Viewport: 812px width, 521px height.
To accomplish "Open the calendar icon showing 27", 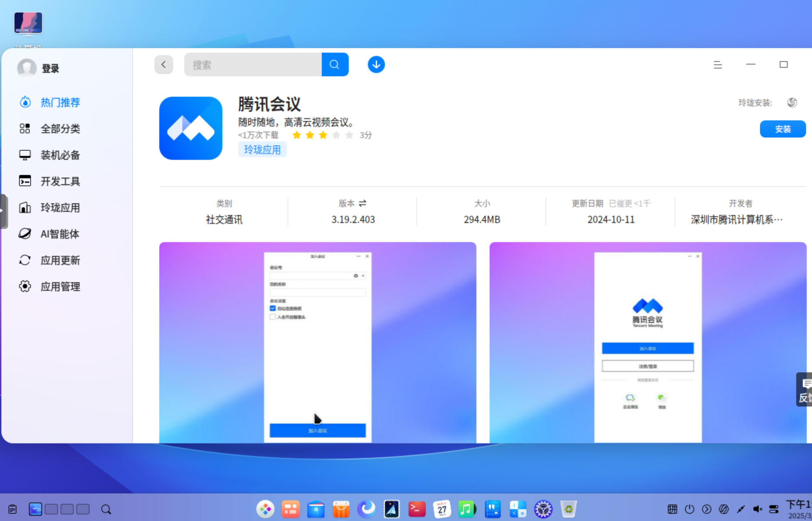I will [442, 509].
